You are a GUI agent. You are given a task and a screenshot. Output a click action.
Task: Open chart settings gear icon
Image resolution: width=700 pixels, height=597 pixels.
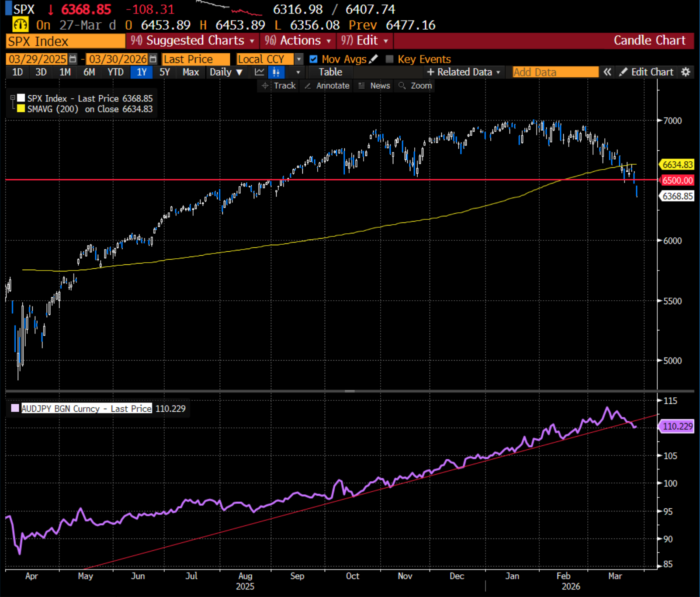686,72
